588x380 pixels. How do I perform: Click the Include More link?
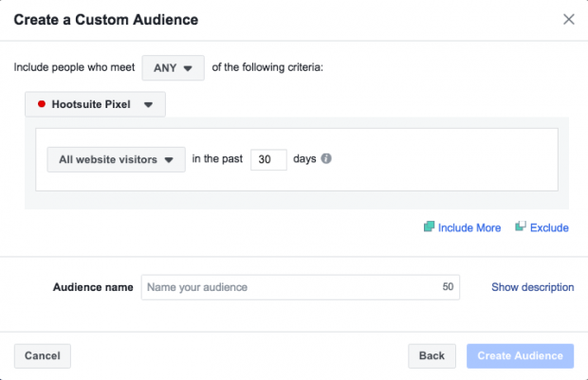463,227
